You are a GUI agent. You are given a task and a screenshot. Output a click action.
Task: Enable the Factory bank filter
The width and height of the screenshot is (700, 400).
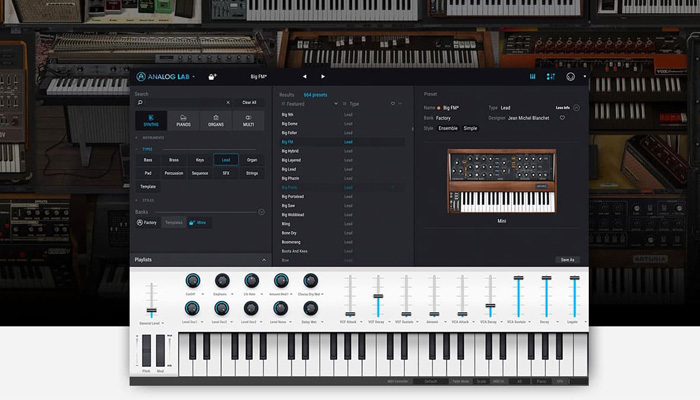click(146, 222)
